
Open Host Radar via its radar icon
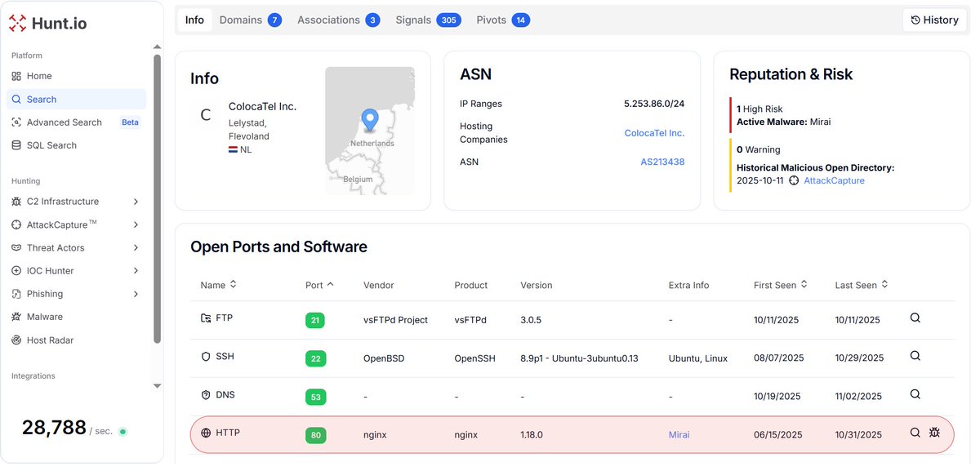coord(16,340)
